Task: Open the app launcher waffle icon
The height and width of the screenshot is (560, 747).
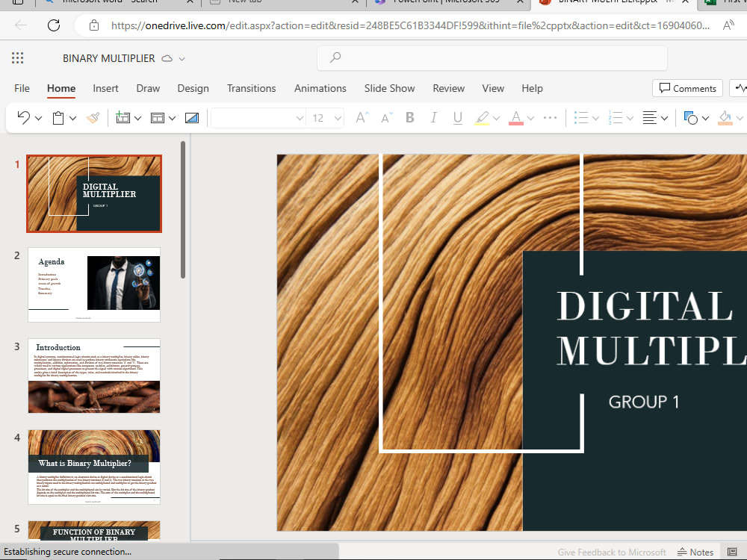Action: (x=18, y=58)
